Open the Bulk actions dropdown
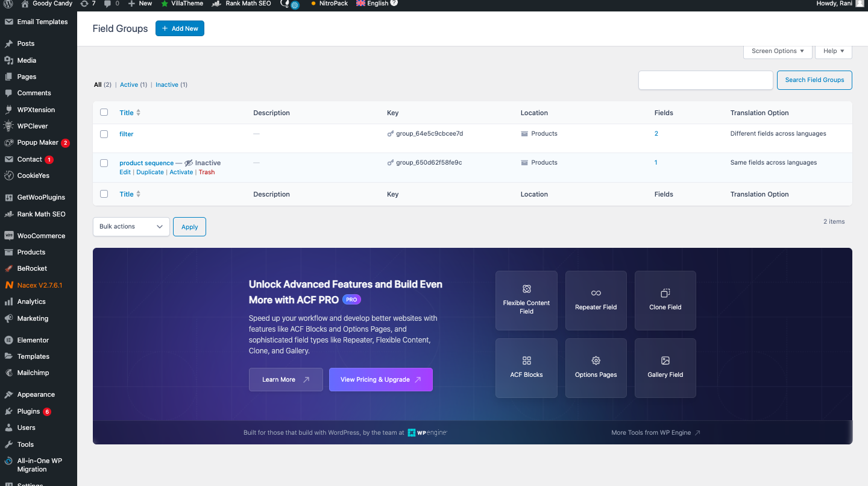 click(x=131, y=227)
